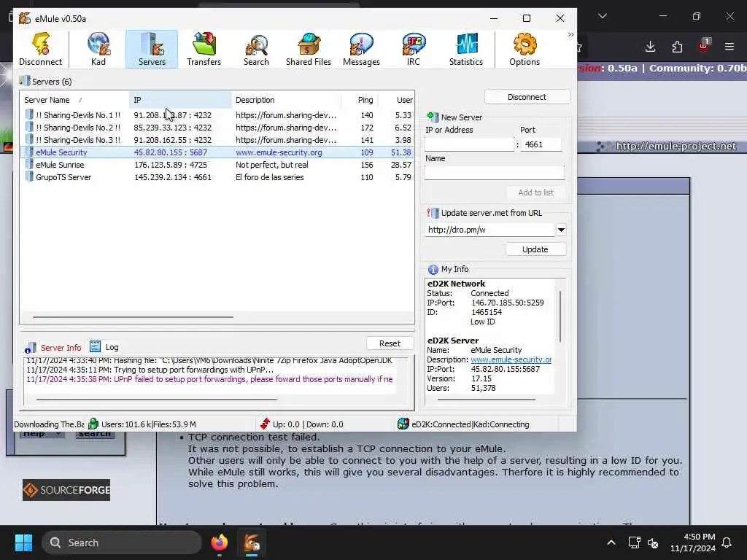Select server !! Sharing-Devils No.2 !!
Screen dimensions: 747x560
click(x=217, y=128)
